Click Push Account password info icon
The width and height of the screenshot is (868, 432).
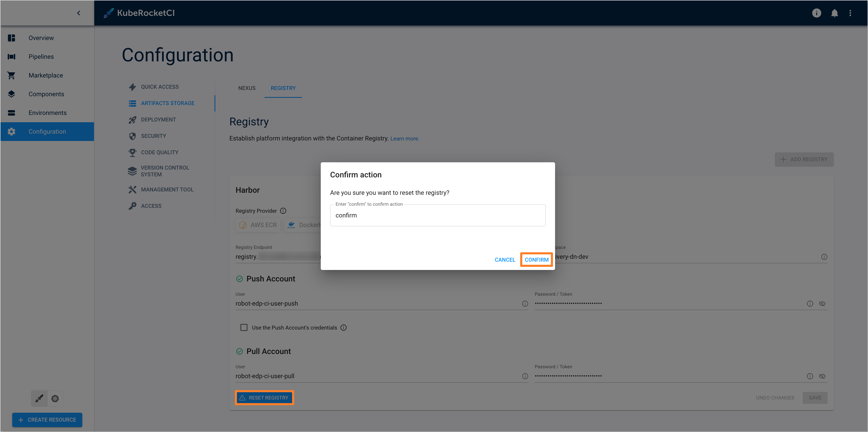pyautogui.click(x=810, y=304)
